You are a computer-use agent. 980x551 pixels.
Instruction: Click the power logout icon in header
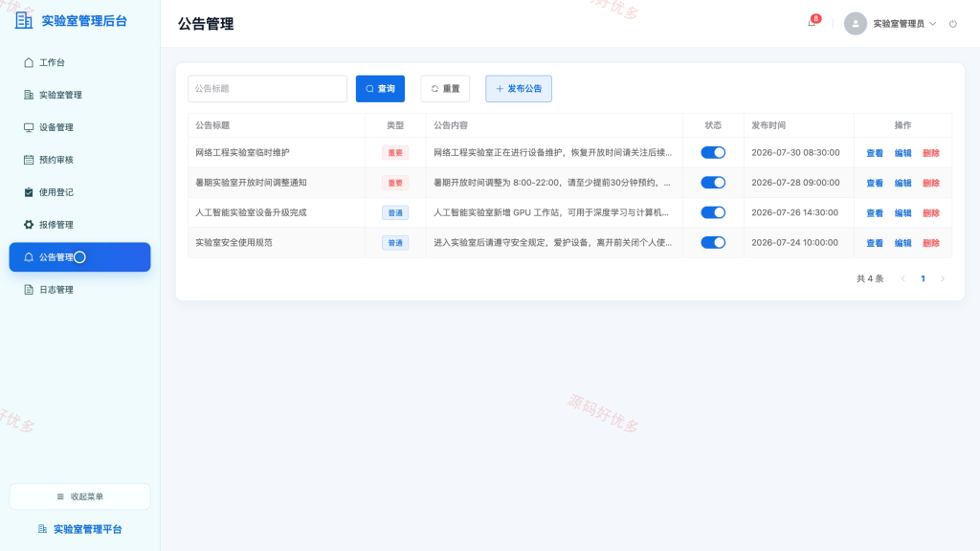point(953,24)
